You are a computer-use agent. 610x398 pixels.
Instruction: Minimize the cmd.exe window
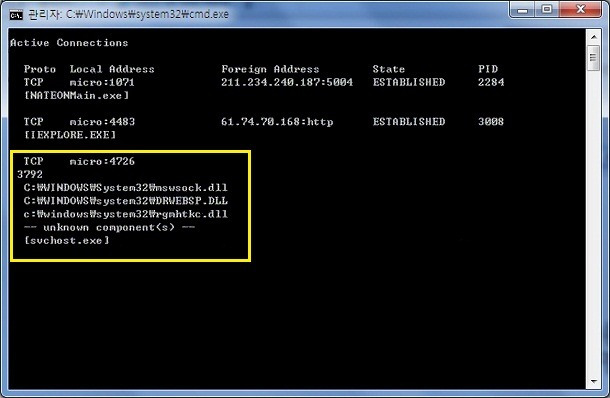pos(522,10)
